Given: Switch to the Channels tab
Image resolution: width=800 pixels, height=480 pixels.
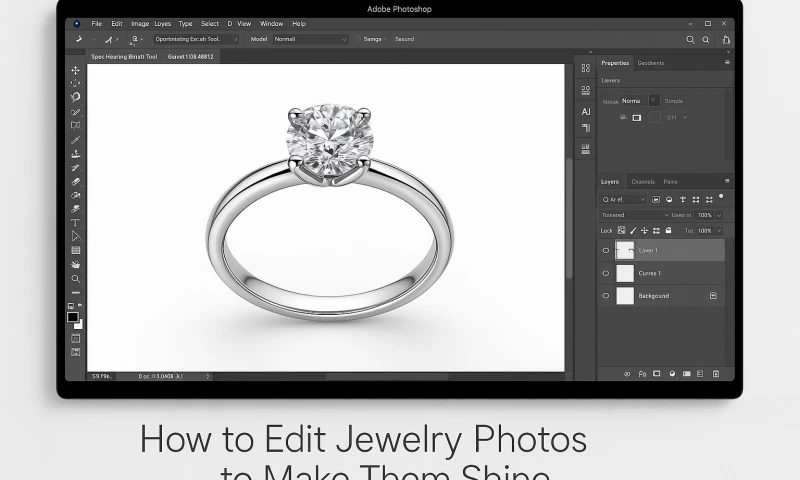Looking at the screenshot, I should click(642, 182).
